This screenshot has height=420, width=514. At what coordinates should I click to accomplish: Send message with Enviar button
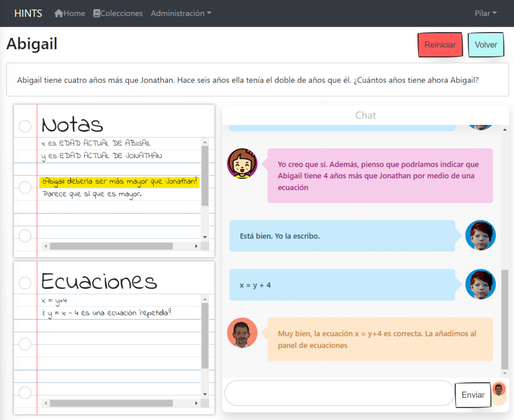coord(473,395)
